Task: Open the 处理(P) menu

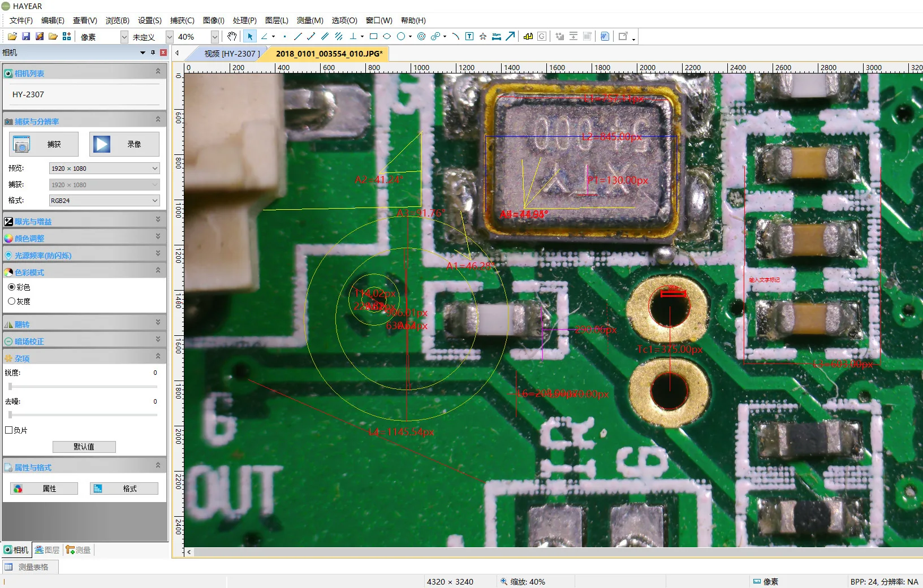Action: click(244, 20)
